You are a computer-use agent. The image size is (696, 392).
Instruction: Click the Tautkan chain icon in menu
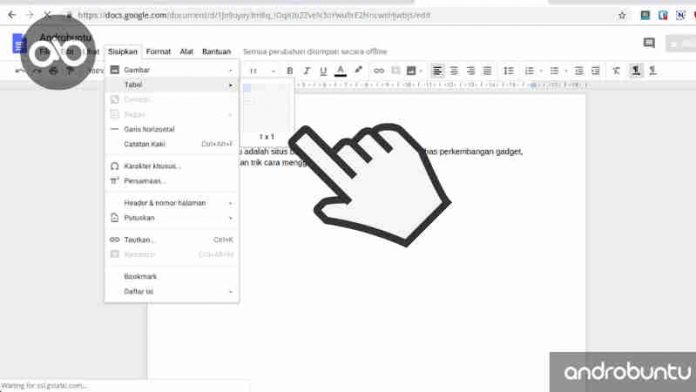point(115,240)
